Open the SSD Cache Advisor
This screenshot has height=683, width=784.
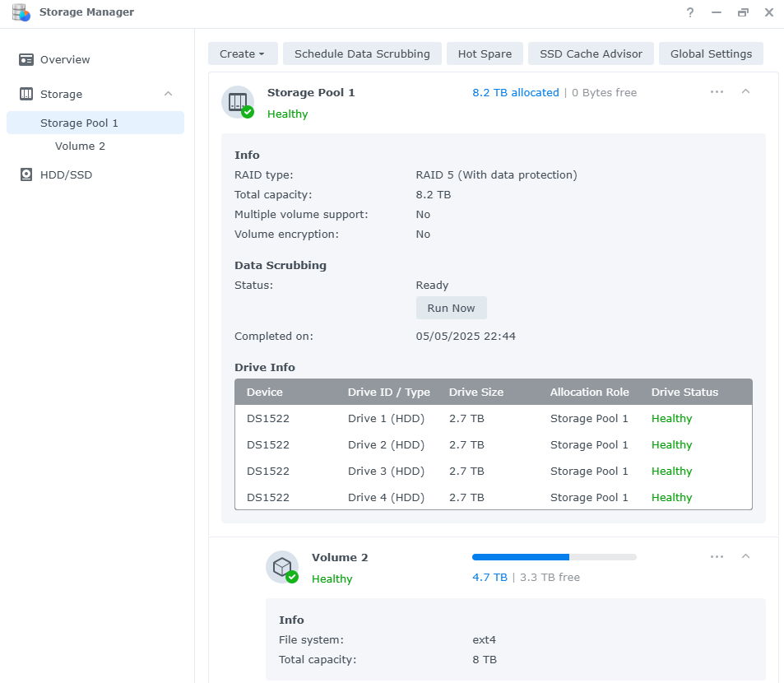(x=591, y=54)
